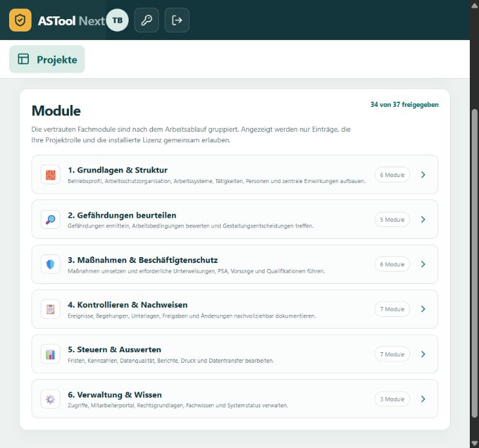Click 7 Module badge for Steuern
The height and width of the screenshot is (448, 479).
(x=392, y=354)
